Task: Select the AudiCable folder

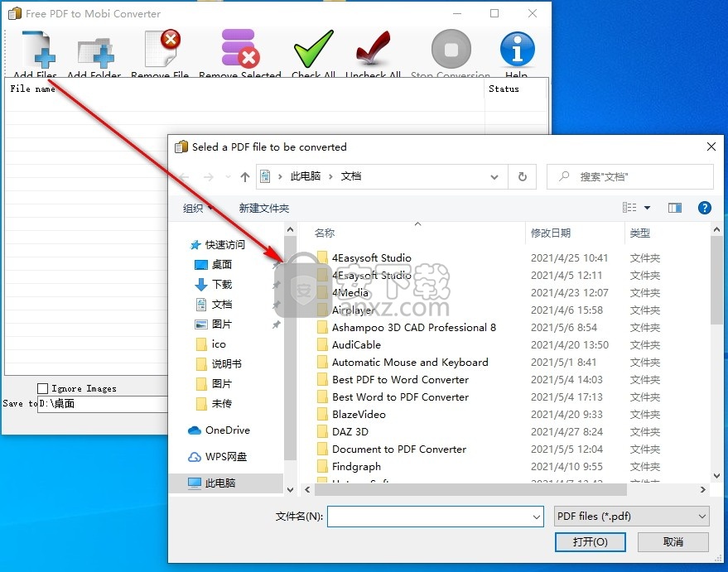Action: [356, 344]
